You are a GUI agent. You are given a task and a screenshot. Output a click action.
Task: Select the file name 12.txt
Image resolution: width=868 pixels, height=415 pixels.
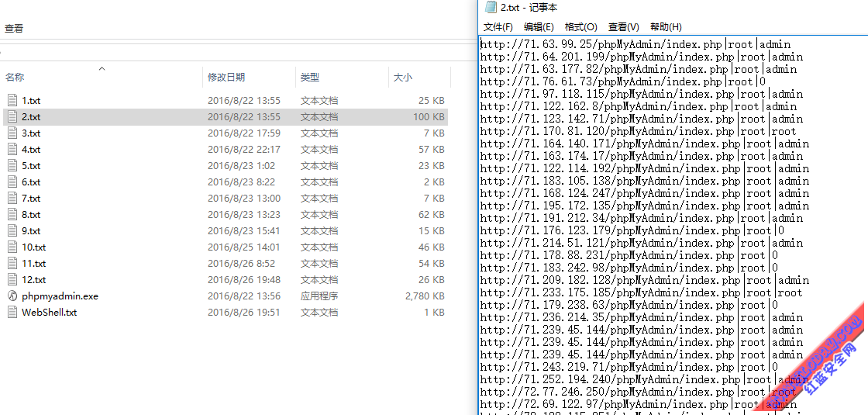34,280
